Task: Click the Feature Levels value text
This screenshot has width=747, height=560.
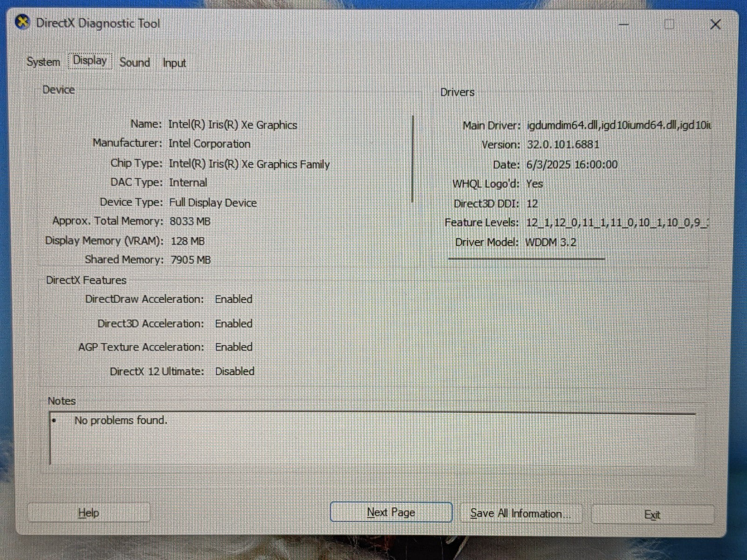Action: pyautogui.click(x=617, y=223)
